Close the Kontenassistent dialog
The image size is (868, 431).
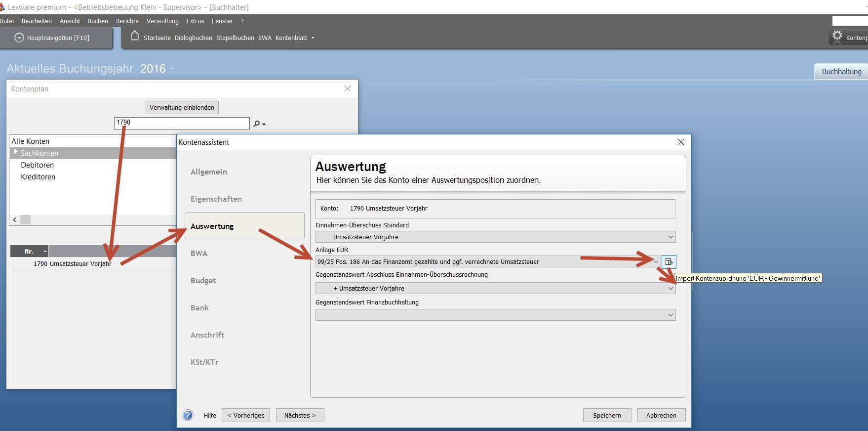[681, 142]
